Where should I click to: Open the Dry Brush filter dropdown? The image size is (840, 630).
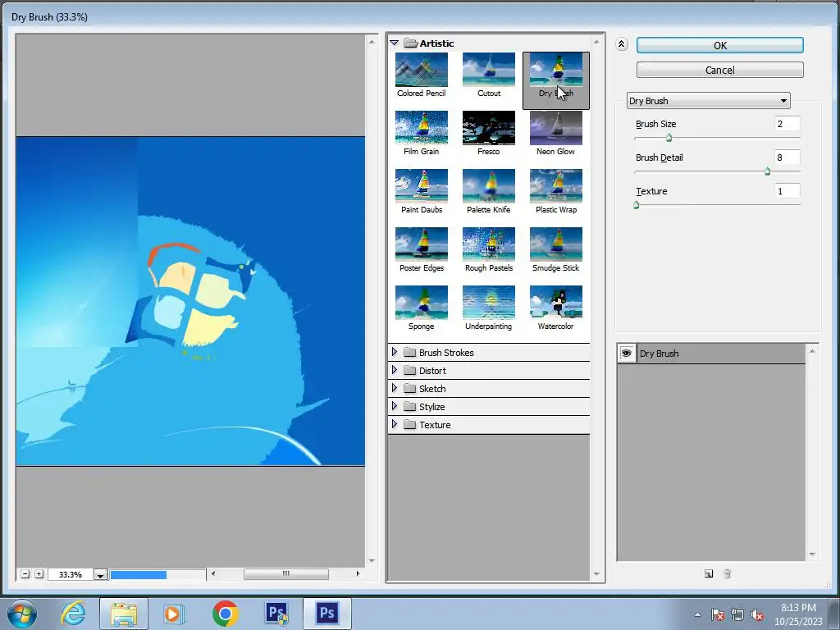tap(709, 101)
